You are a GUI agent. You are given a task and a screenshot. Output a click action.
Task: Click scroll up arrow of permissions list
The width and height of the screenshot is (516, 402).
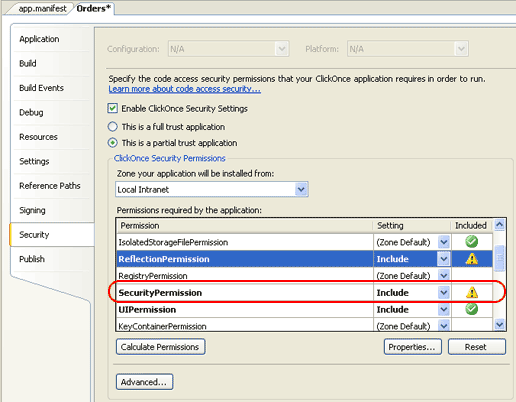tap(499, 225)
